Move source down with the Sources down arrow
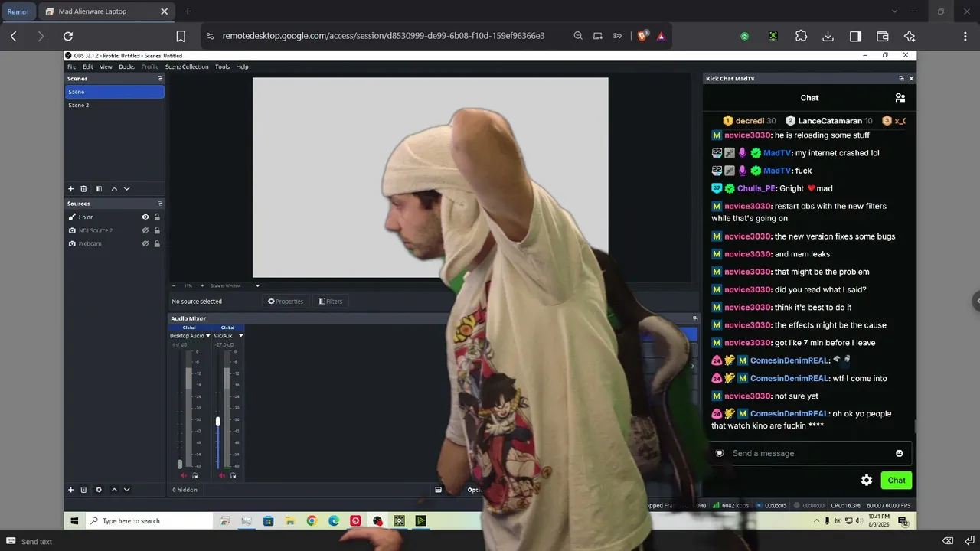980x551 pixels. [x=127, y=490]
